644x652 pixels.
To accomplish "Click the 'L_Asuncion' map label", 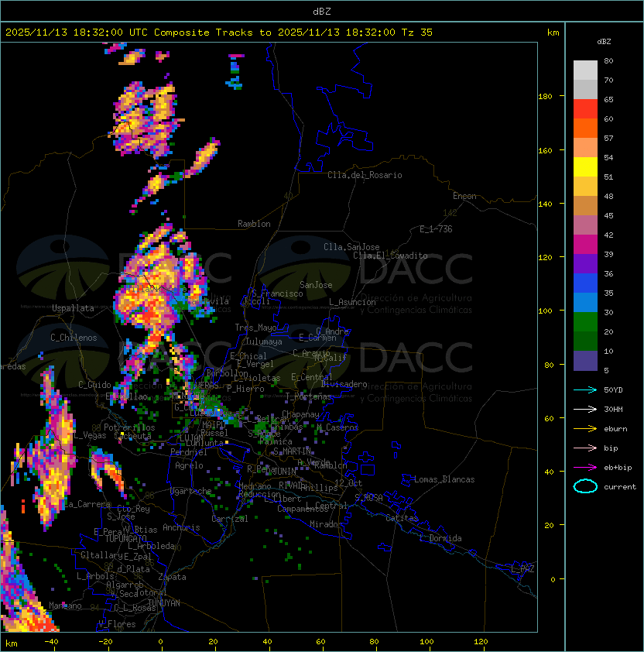I will point(352,302).
